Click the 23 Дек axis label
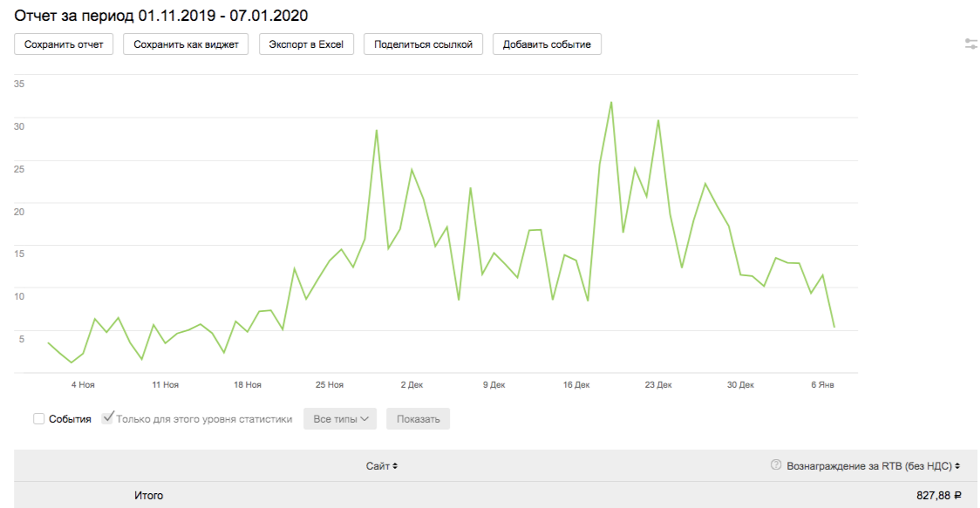 tap(658, 384)
